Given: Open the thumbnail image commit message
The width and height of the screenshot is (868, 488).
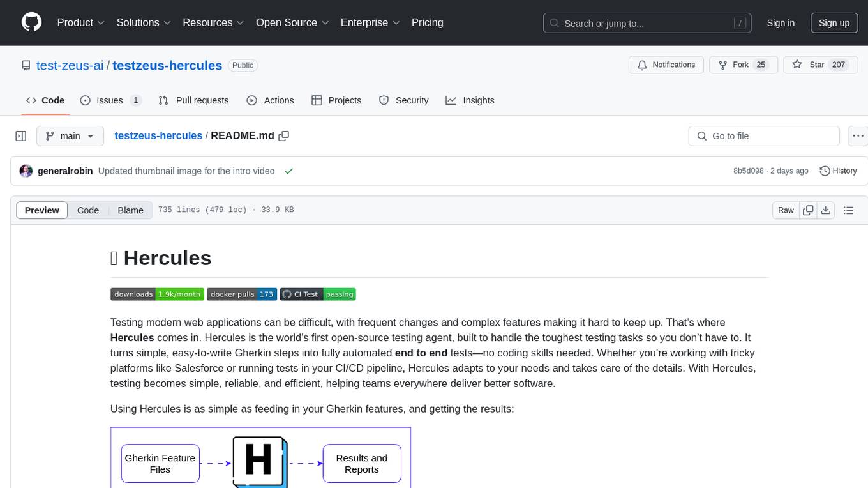Looking at the screenshot, I should pyautogui.click(x=186, y=171).
